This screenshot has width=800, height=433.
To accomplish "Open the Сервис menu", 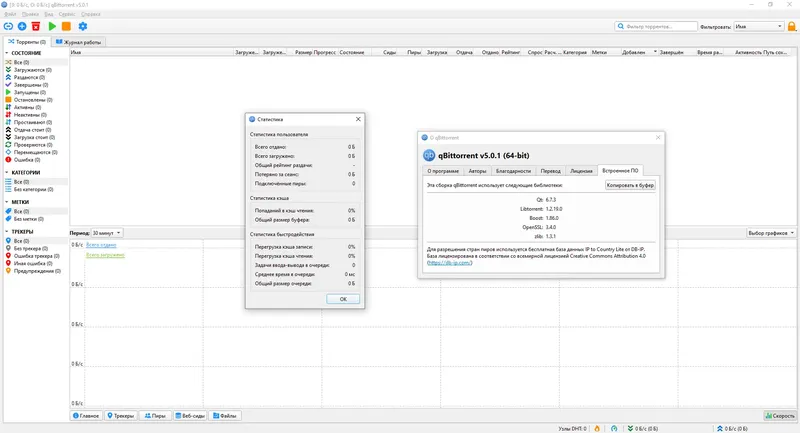I will (x=67, y=14).
